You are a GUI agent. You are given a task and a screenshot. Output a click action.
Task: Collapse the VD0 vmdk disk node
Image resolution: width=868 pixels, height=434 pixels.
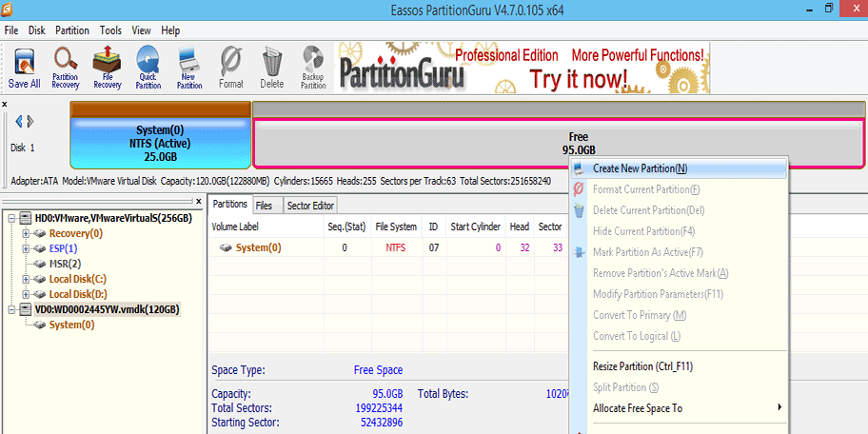11,310
